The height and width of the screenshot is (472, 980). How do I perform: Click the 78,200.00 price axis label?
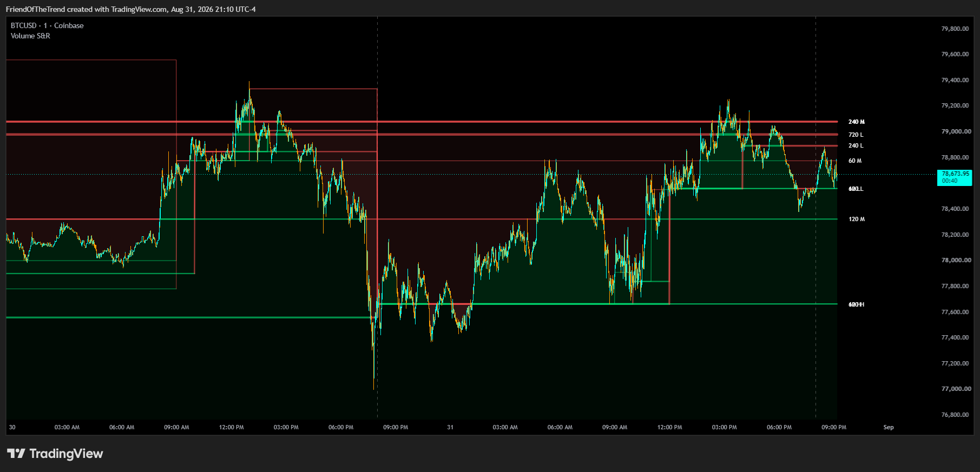coord(955,235)
